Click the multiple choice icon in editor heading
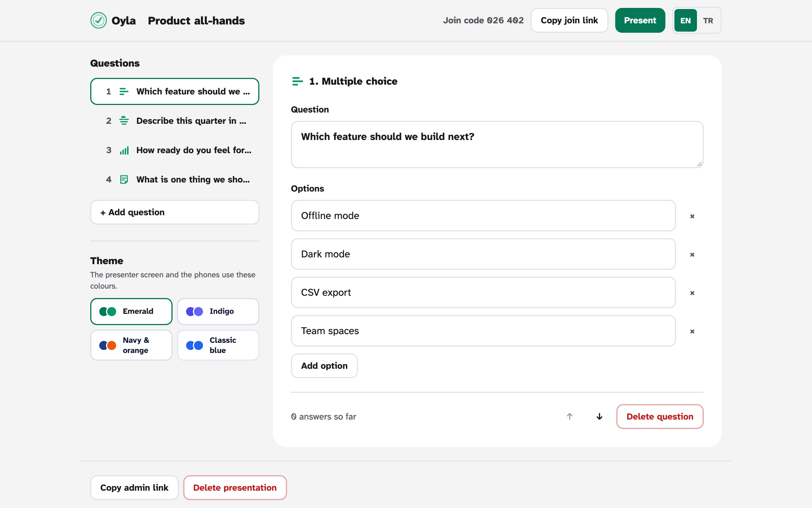This screenshot has width=812, height=508. 297,81
